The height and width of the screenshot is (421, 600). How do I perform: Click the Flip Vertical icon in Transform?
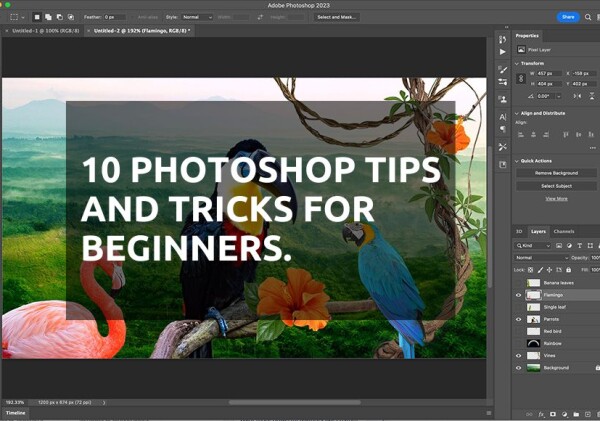[x=592, y=96]
